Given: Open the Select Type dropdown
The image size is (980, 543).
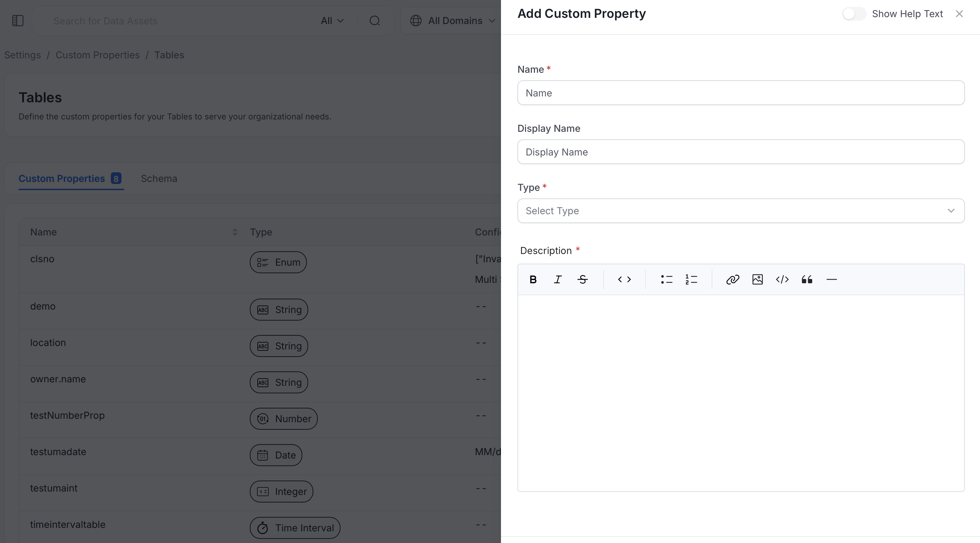Looking at the screenshot, I should pyautogui.click(x=741, y=211).
